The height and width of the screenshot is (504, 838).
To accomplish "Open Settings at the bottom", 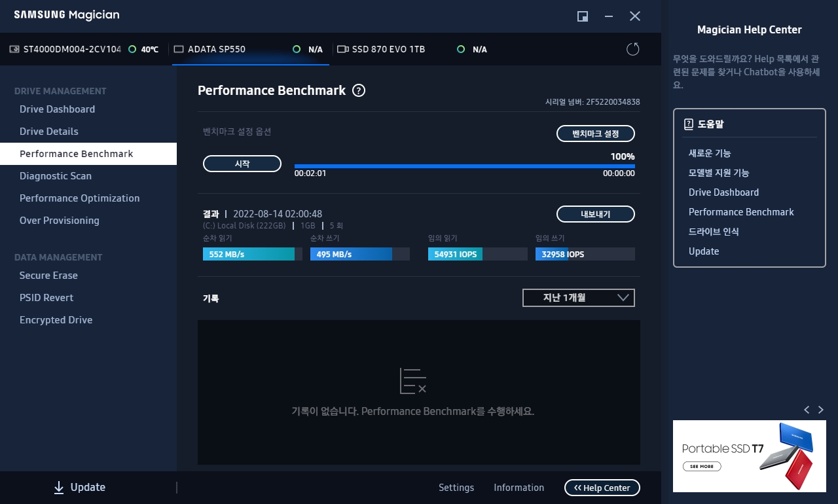I will [456, 488].
